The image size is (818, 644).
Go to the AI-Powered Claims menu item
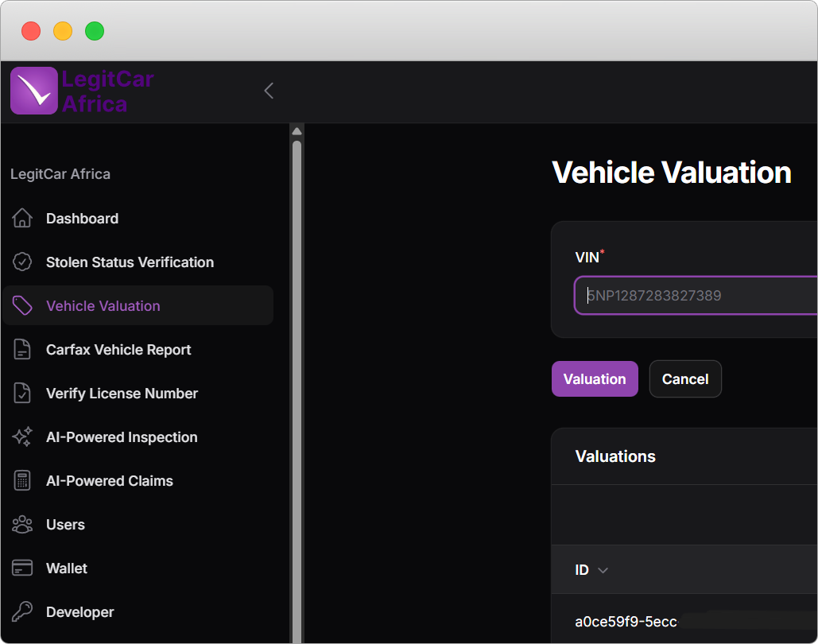(110, 481)
